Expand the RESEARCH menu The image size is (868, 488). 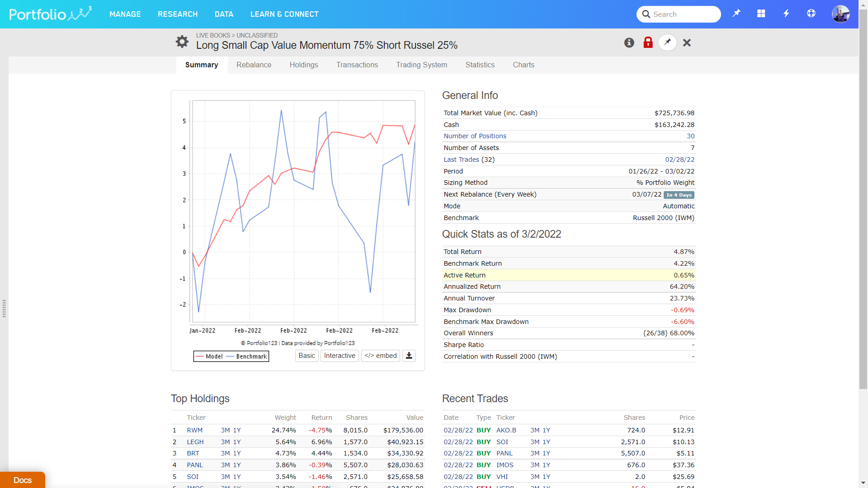tap(178, 14)
